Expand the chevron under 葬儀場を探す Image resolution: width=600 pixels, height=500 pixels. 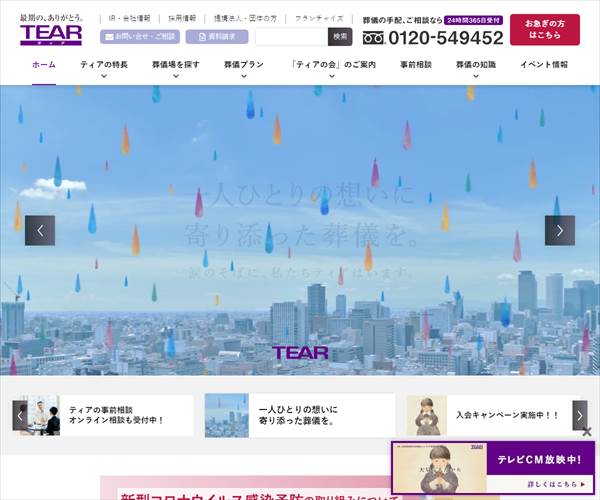coord(176,76)
